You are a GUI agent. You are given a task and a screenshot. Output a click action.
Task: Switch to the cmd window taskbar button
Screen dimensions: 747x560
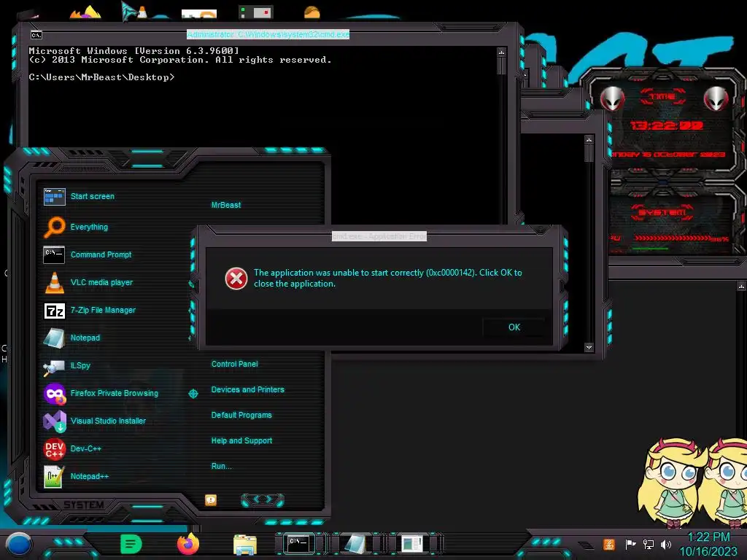pos(299,543)
